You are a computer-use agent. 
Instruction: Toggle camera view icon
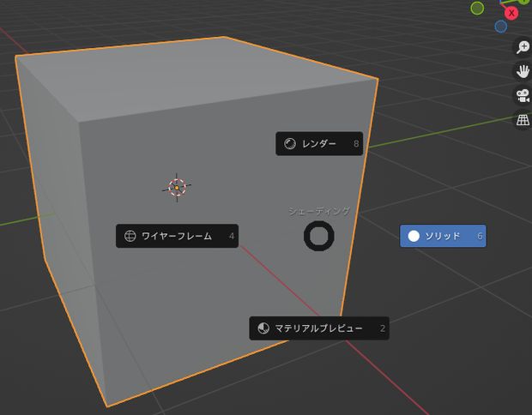523,96
